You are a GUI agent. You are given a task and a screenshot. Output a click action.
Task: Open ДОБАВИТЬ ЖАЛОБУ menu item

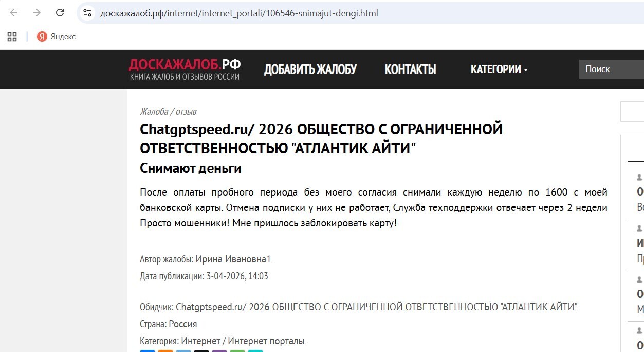click(310, 69)
